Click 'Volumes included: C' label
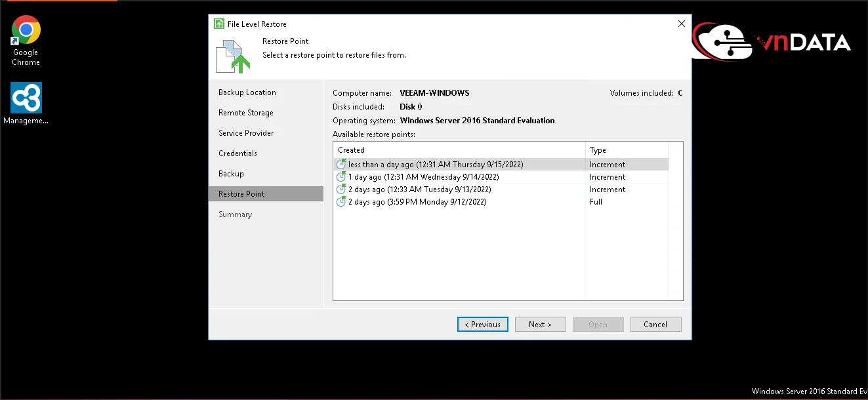Screen dimensions: 868x400 [x=646, y=93]
